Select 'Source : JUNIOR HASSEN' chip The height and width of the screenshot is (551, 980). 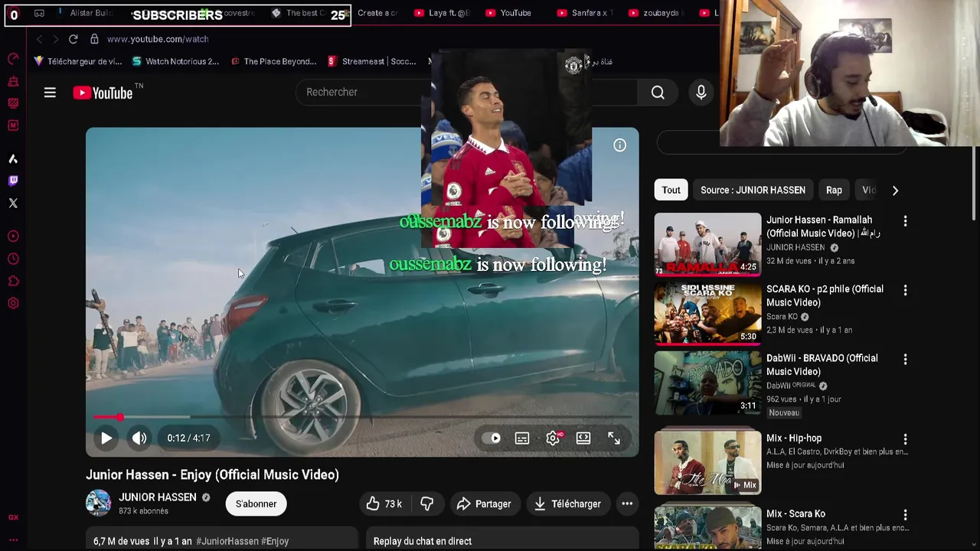[x=753, y=190]
